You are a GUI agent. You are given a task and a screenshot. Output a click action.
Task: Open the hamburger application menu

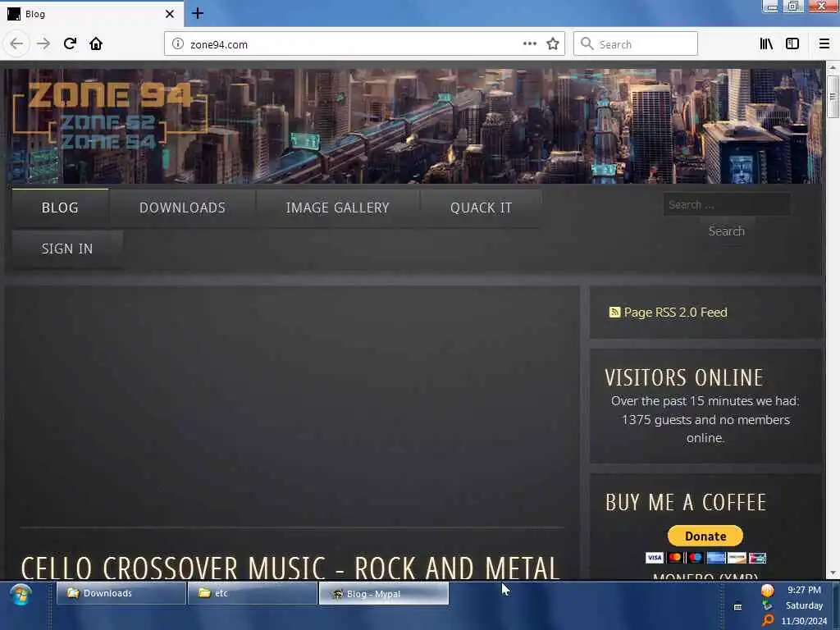pyautogui.click(x=824, y=44)
